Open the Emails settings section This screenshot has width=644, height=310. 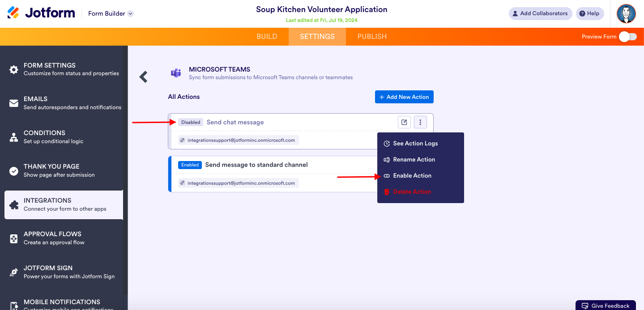click(x=64, y=103)
